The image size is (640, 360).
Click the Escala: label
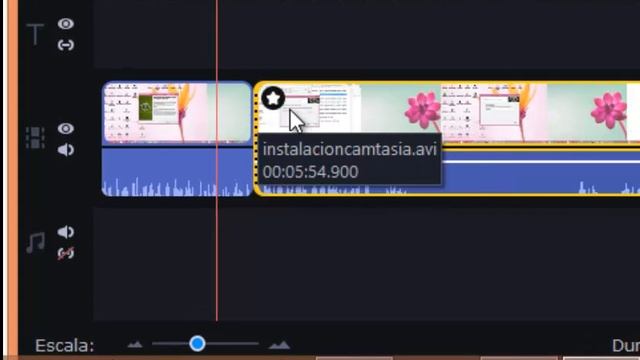click(x=64, y=346)
